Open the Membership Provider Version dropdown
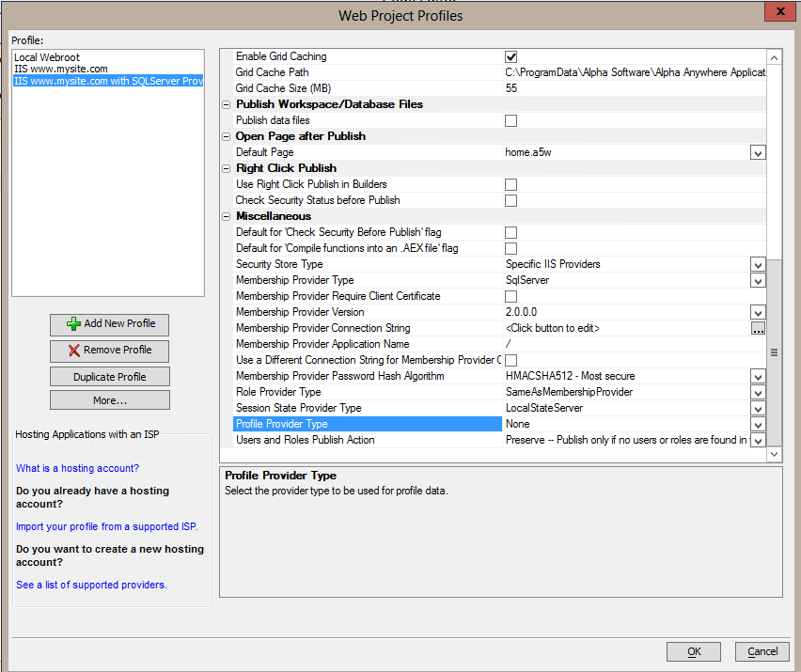This screenshot has height=672, width=801. [x=758, y=313]
